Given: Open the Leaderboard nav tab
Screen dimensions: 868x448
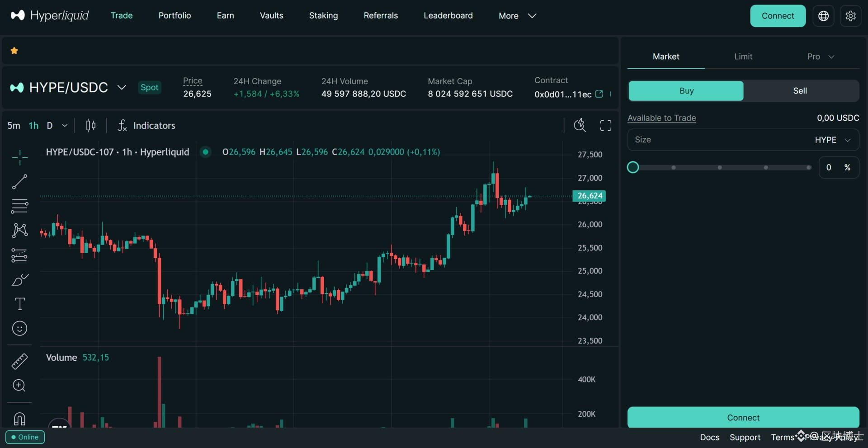Looking at the screenshot, I should [448, 15].
